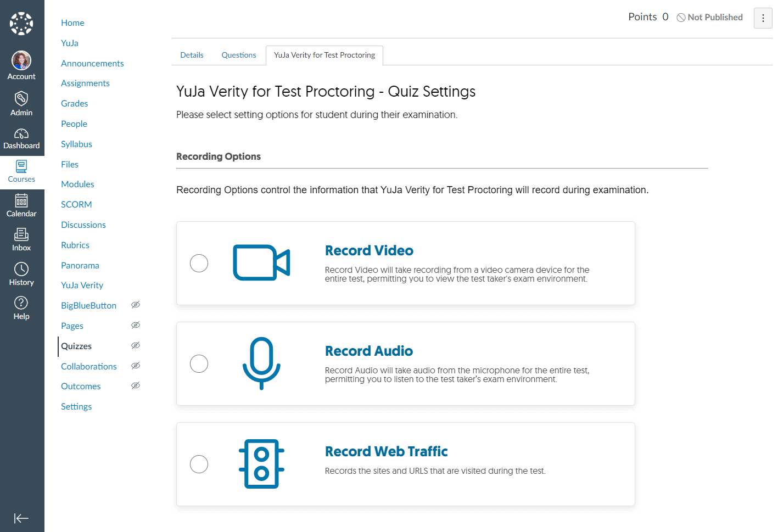Open Assignments page
This screenshot has height=532, width=778.
coord(85,83)
